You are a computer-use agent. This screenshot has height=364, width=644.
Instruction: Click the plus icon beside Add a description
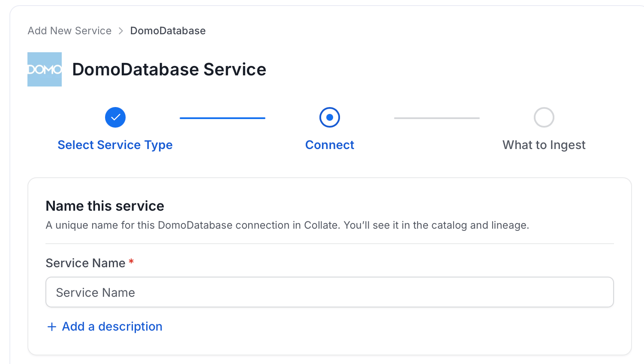tap(52, 327)
